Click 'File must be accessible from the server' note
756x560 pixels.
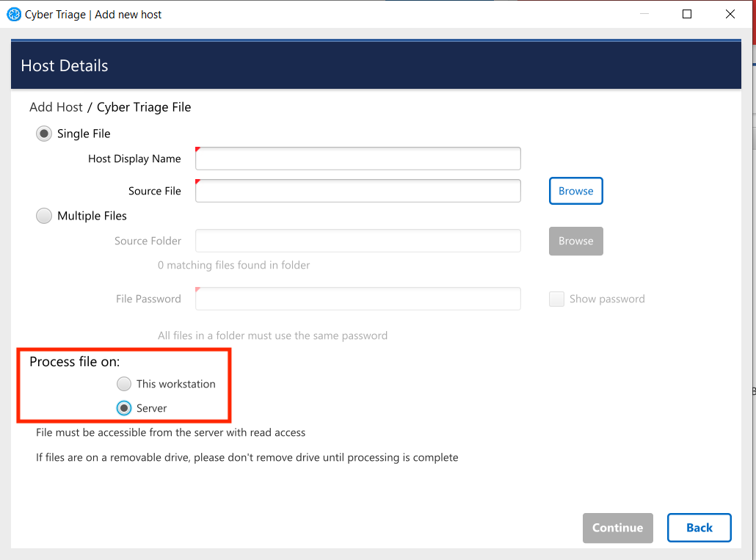click(171, 432)
